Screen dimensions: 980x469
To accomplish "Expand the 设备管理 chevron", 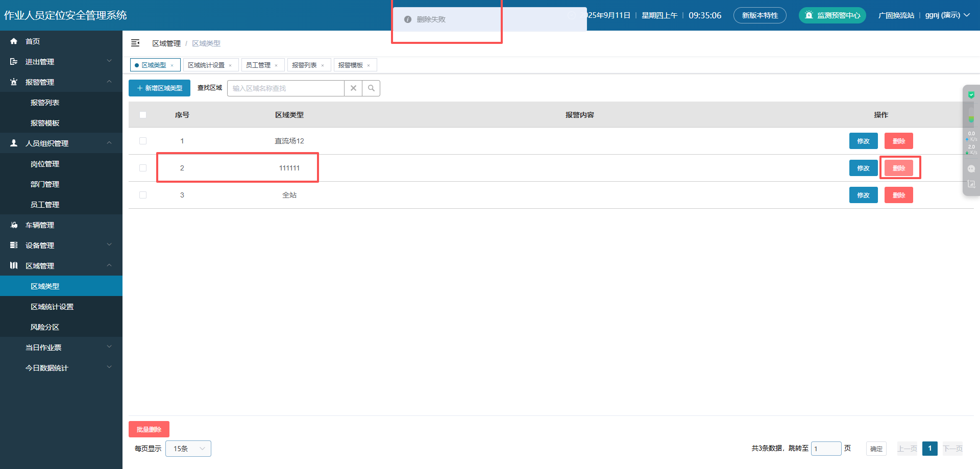I will click(x=109, y=245).
